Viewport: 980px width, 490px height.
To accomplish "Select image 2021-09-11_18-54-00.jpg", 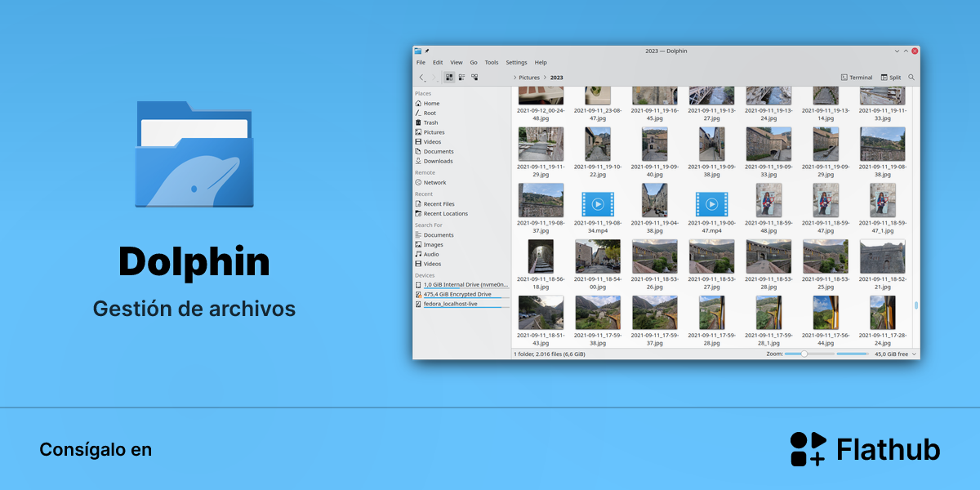I will (598, 265).
